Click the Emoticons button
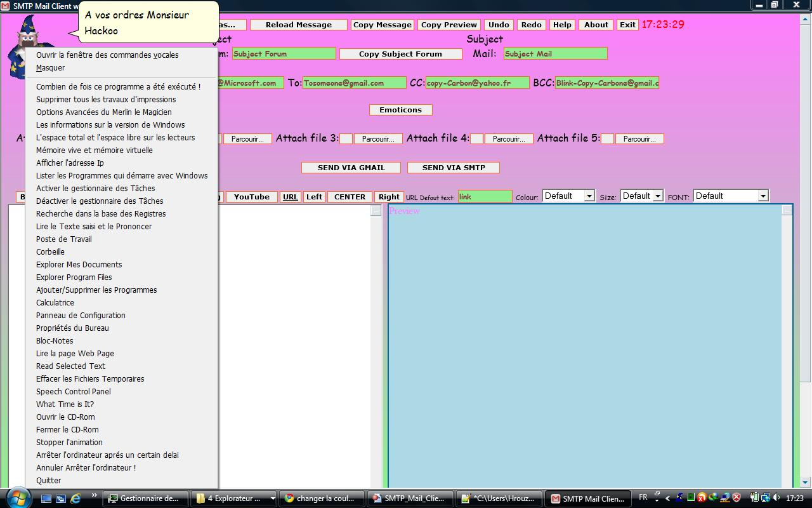Image resolution: width=812 pixels, height=508 pixels. tap(400, 110)
